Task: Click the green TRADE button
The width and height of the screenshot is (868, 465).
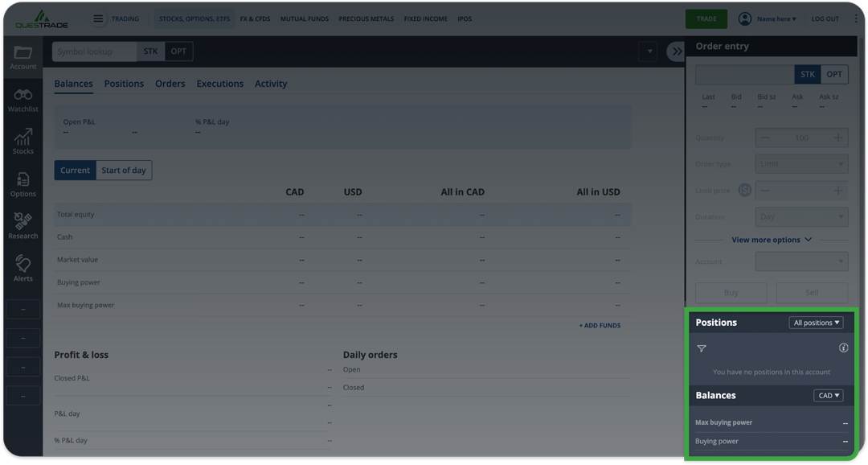Action: (x=706, y=19)
